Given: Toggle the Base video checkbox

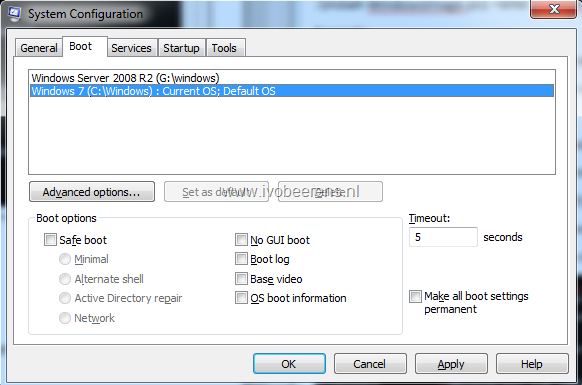Looking at the screenshot, I should click(x=241, y=278).
